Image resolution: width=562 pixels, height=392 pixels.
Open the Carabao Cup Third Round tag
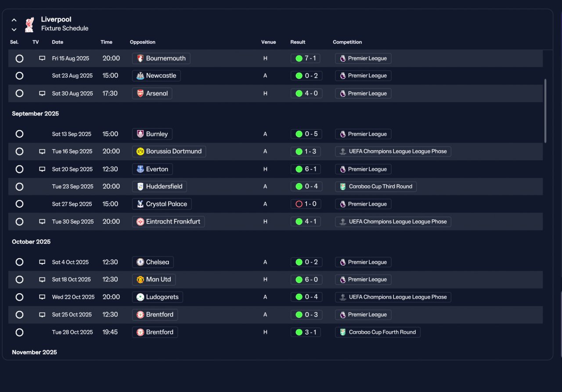click(376, 187)
